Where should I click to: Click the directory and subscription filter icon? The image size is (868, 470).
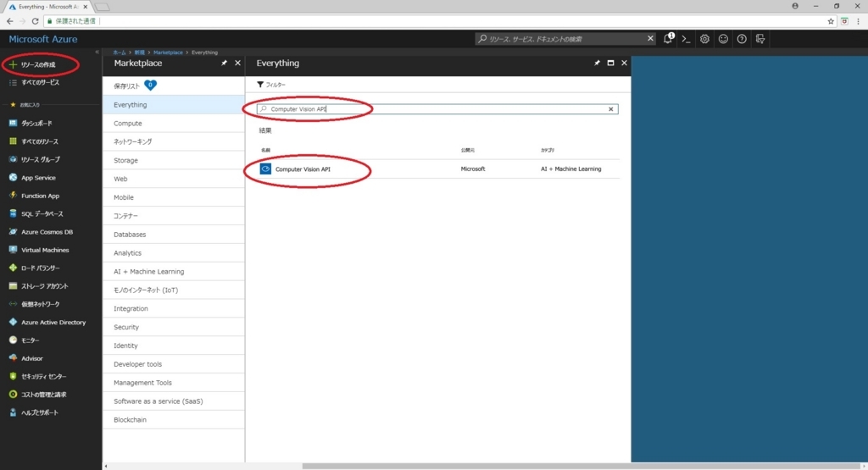pyautogui.click(x=760, y=39)
